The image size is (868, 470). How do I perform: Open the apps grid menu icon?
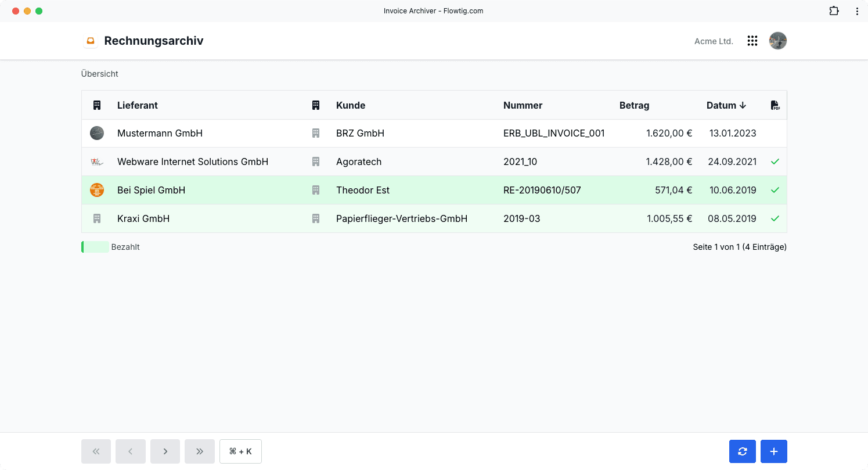click(x=752, y=41)
